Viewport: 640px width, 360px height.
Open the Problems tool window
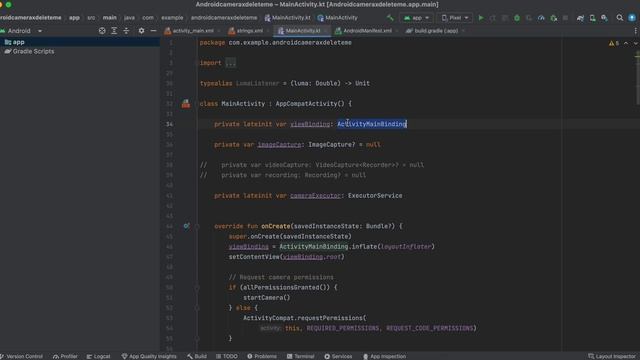pos(262,356)
